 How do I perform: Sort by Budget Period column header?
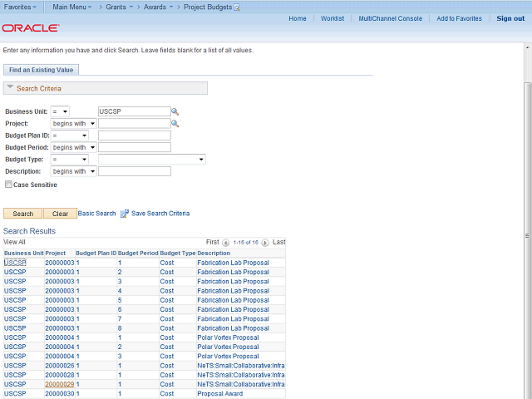pos(138,253)
